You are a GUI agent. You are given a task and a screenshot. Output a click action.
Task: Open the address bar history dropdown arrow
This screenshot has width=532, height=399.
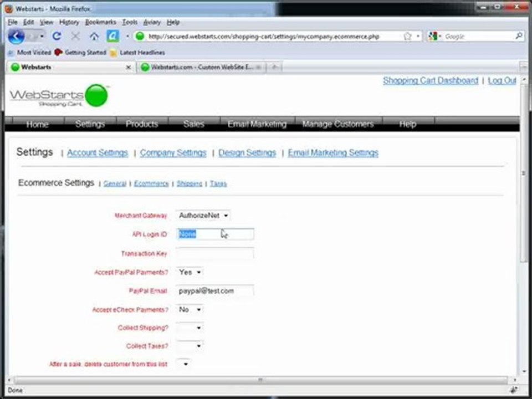418,36
